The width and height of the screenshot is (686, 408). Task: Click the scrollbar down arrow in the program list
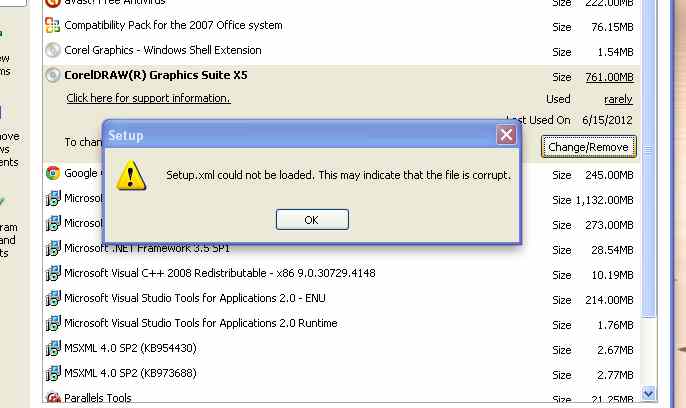click(x=648, y=394)
